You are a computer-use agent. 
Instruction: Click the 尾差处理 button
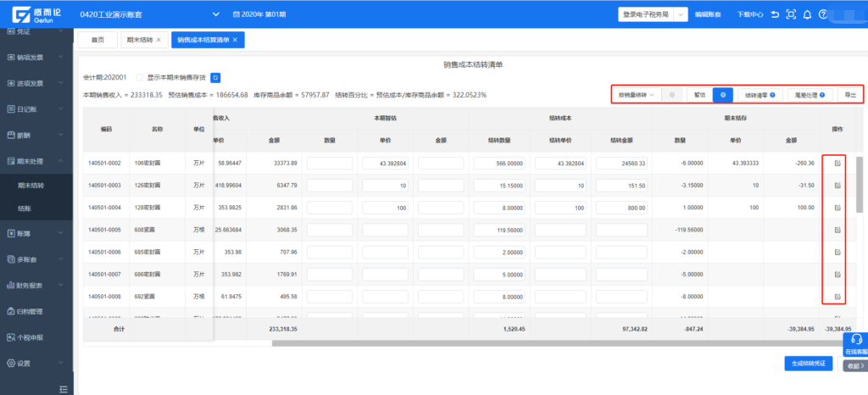810,95
